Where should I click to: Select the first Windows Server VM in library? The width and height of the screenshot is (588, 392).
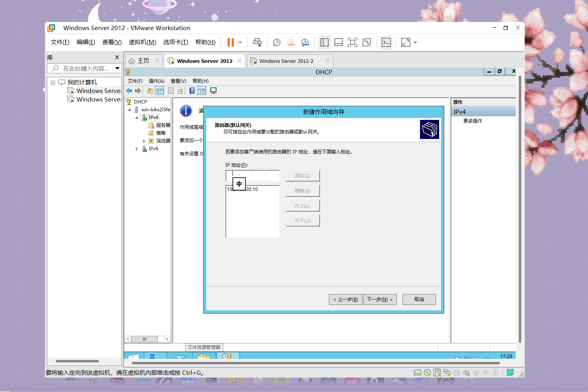pos(94,91)
